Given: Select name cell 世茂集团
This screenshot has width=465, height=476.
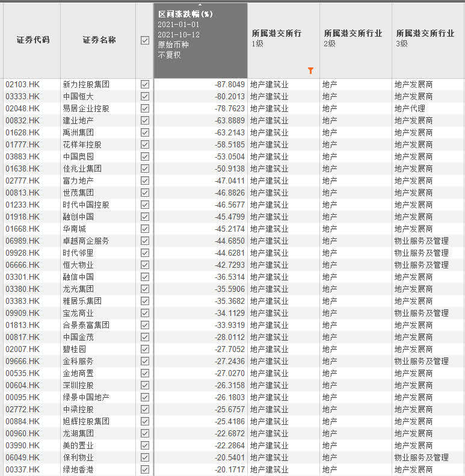Looking at the screenshot, I should coord(78,193).
